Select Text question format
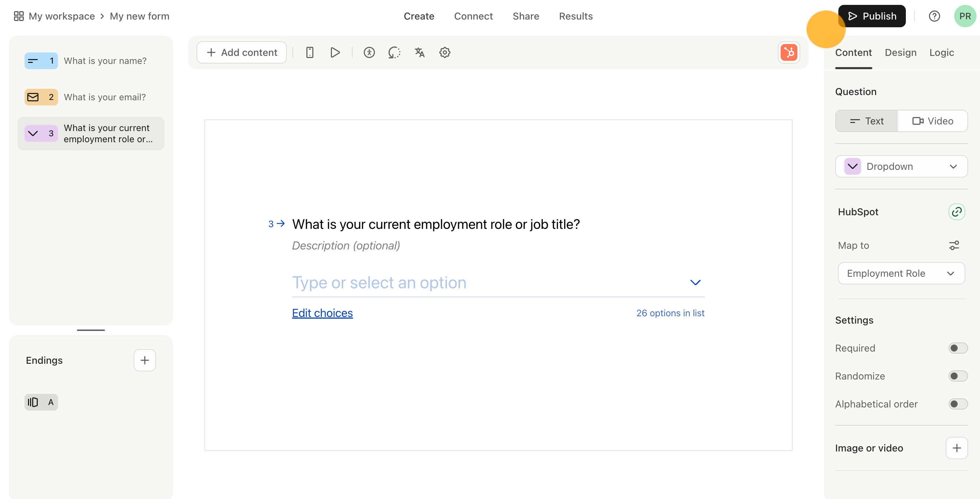This screenshot has width=980, height=499. pyautogui.click(x=866, y=121)
